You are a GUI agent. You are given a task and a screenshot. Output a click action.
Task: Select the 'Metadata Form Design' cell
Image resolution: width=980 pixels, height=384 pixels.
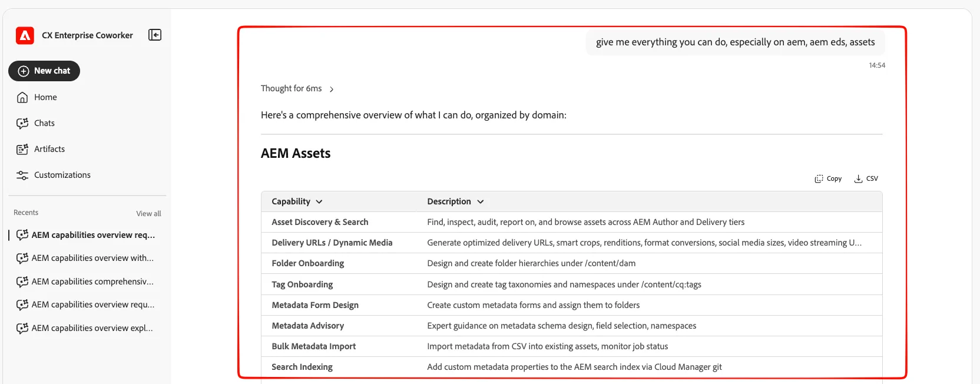point(315,305)
